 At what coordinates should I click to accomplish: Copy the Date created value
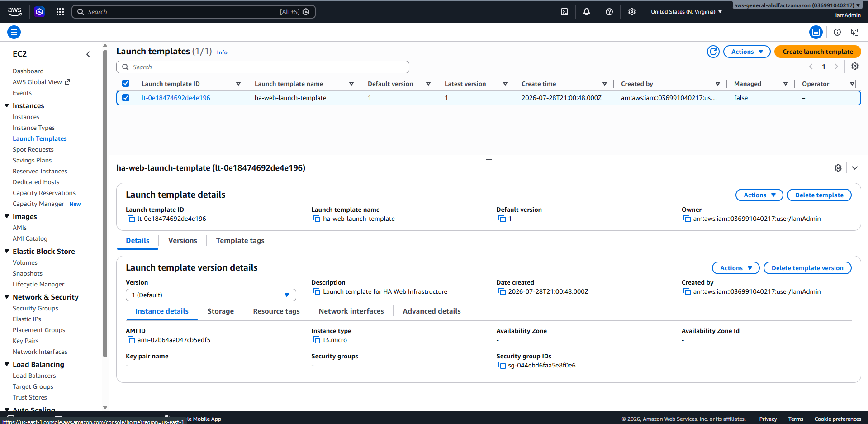pyautogui.click(x=502, y=292)
